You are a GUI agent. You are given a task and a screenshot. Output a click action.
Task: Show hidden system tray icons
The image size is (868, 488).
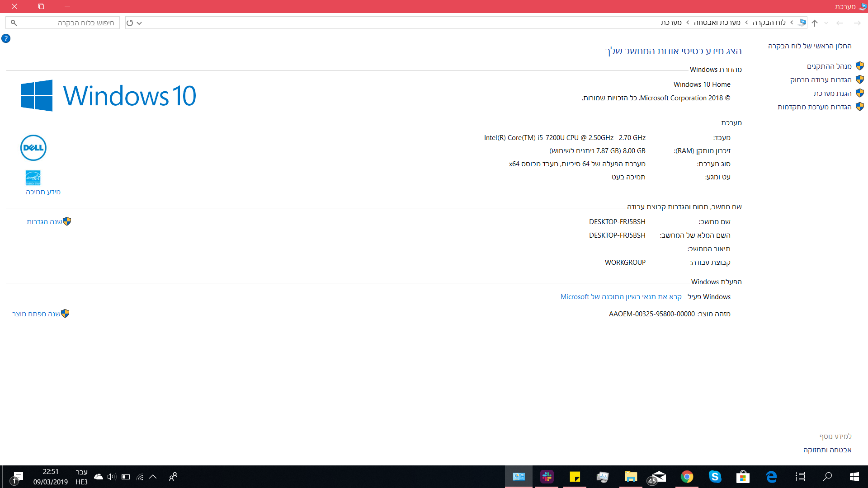tap(153, 477)
